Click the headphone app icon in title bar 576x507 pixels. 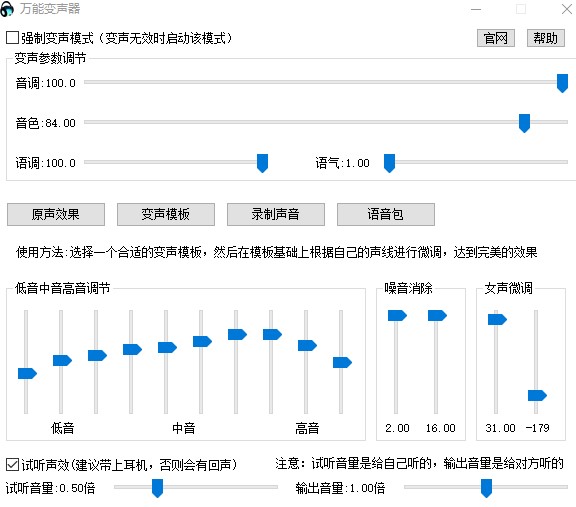7,9
